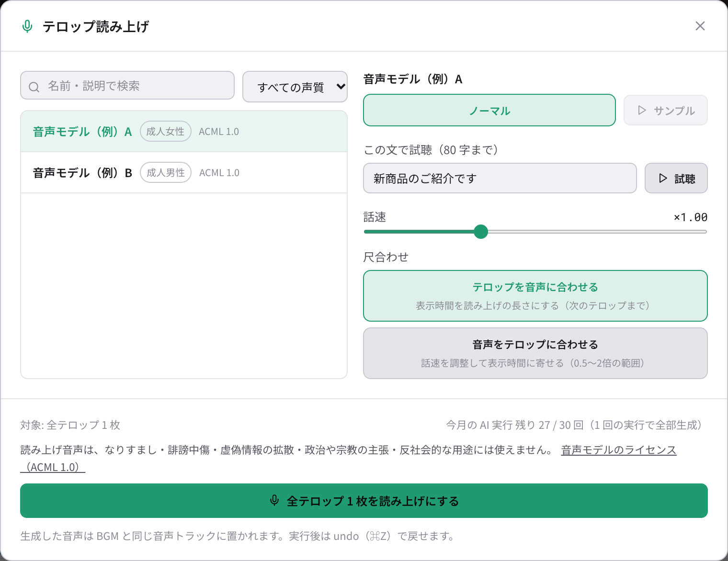Viewport: 728px width, 561px height.
Task: Click 全テロップ 1 枚を読み上げにする button
Action: pos(364,501)
